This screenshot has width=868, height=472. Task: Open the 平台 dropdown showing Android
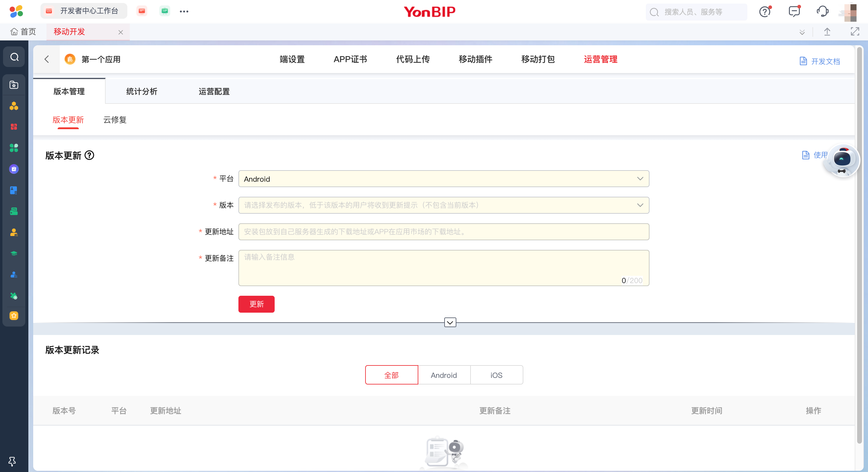point(443,179)
